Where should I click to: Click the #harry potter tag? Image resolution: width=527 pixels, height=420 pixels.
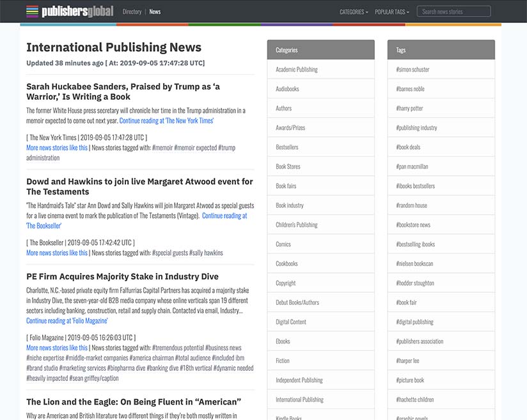point(441,108)
